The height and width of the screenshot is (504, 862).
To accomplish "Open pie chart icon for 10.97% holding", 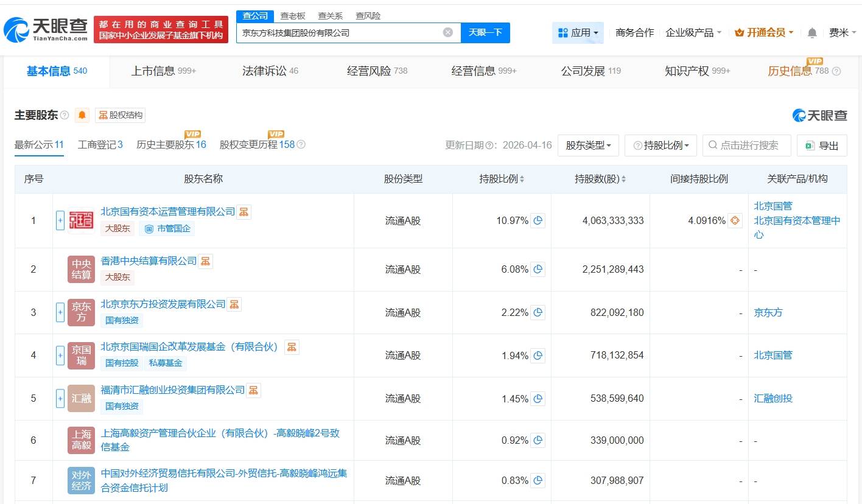I will click(538, 220).
